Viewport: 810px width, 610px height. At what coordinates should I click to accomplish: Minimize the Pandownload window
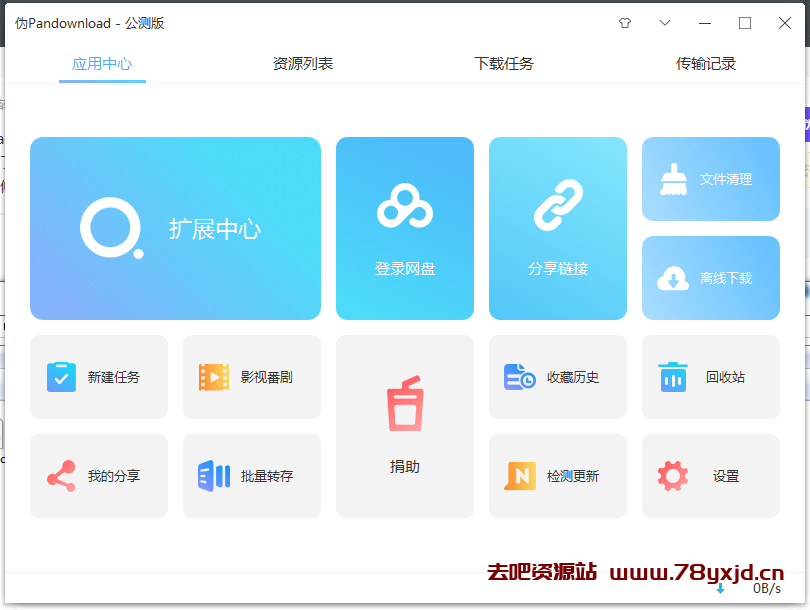pyautogui.click(x=705, y=23)
